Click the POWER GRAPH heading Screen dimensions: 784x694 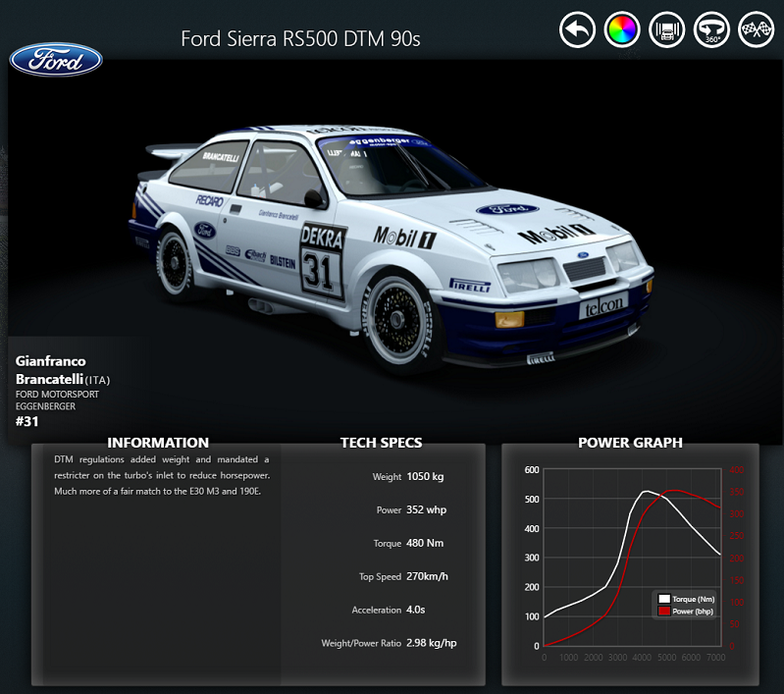(x=631, y=443)
